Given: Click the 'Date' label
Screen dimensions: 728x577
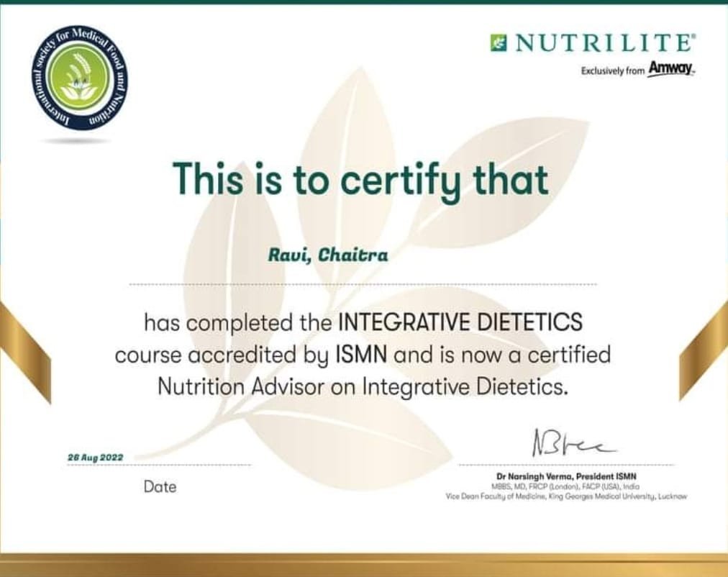Looking at the screenshot, I should pos(160,487).
